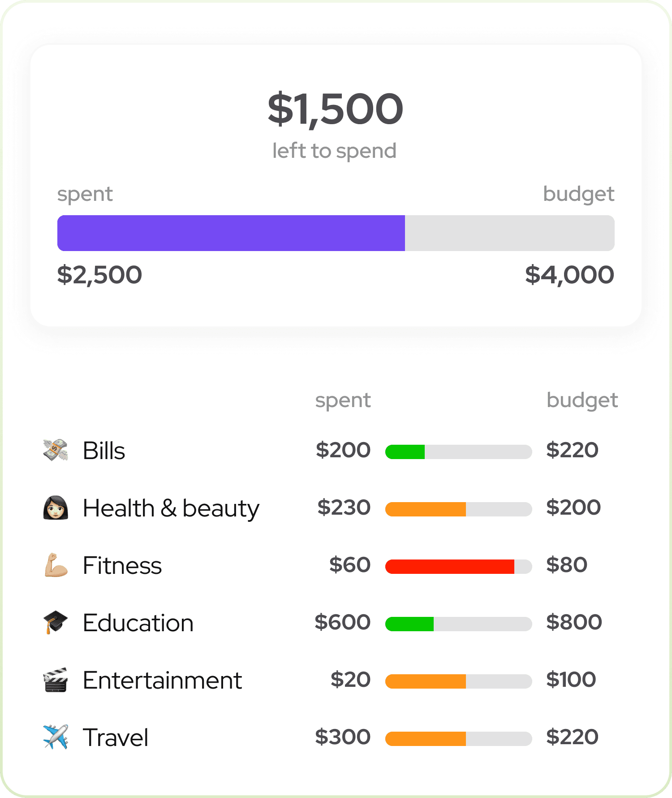Click the purple overall spending progress bar
The height and width of the screenshot is (798, 672).
336,233
